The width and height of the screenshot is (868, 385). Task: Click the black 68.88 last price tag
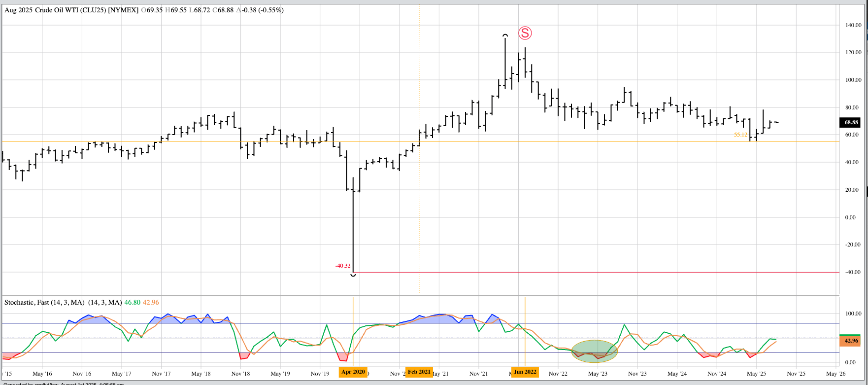click(x=851, y=122)
